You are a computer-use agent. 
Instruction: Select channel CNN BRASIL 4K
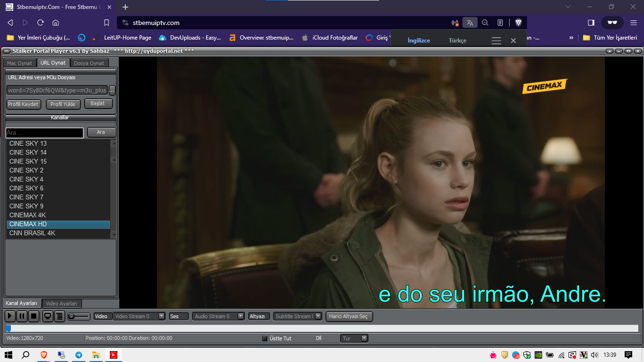[x=58, y=233]
